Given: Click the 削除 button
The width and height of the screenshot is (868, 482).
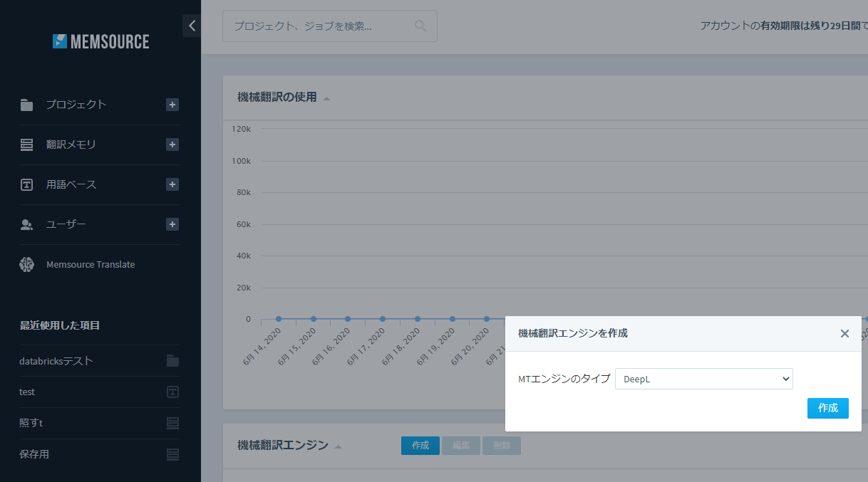Looking at the screenshot, I should pos(502,446).
